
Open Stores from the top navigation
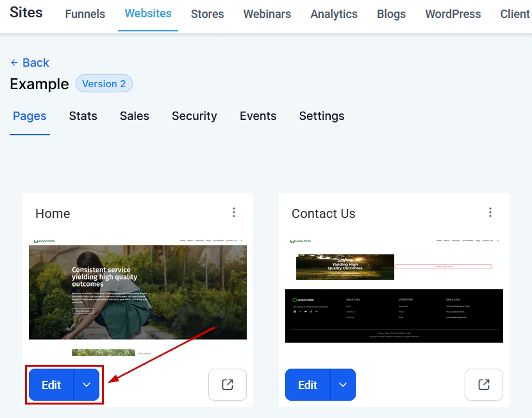pyautogui.click(x=207, y=14)
